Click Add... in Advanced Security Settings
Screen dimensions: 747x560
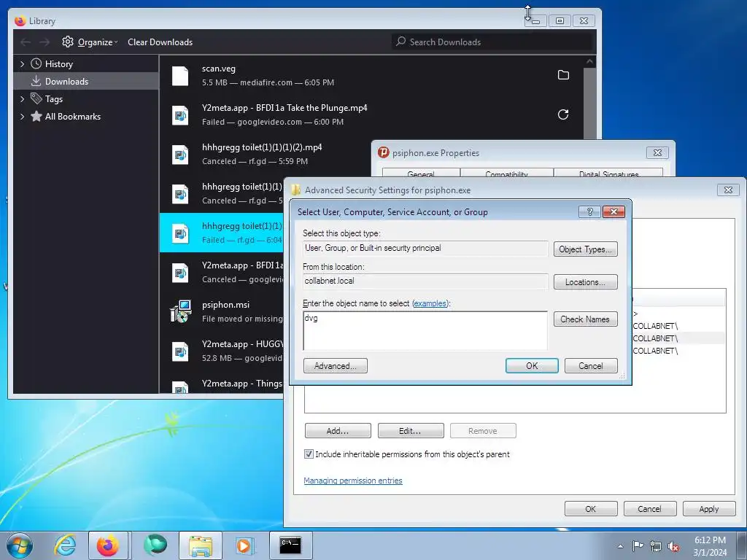(x=338, y=430)
